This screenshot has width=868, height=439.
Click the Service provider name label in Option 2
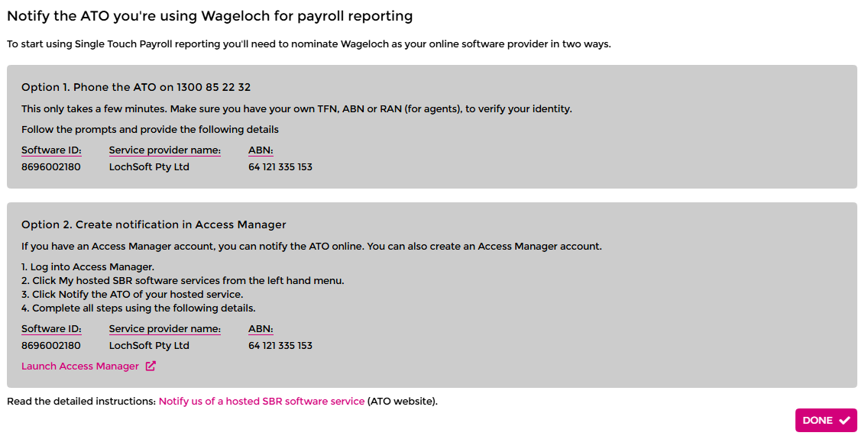pyautogui.click(x=164, y=329)
